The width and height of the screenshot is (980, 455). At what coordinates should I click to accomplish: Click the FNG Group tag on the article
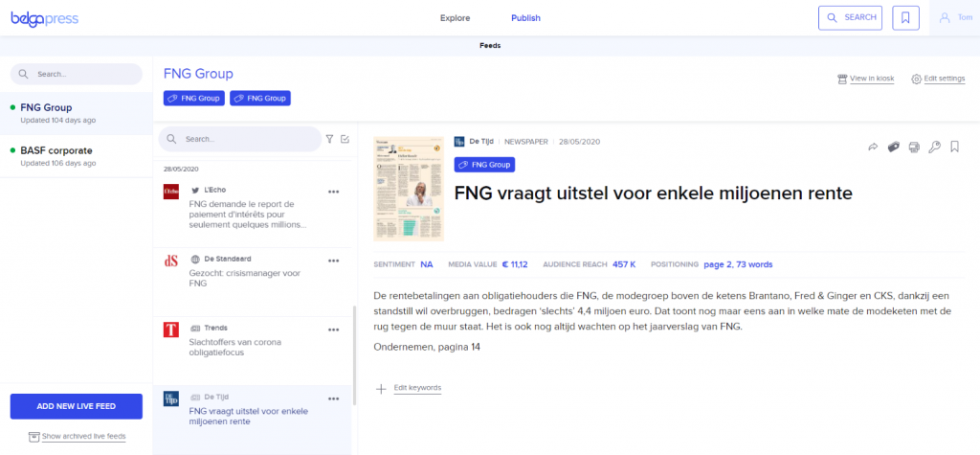(484, 165)
